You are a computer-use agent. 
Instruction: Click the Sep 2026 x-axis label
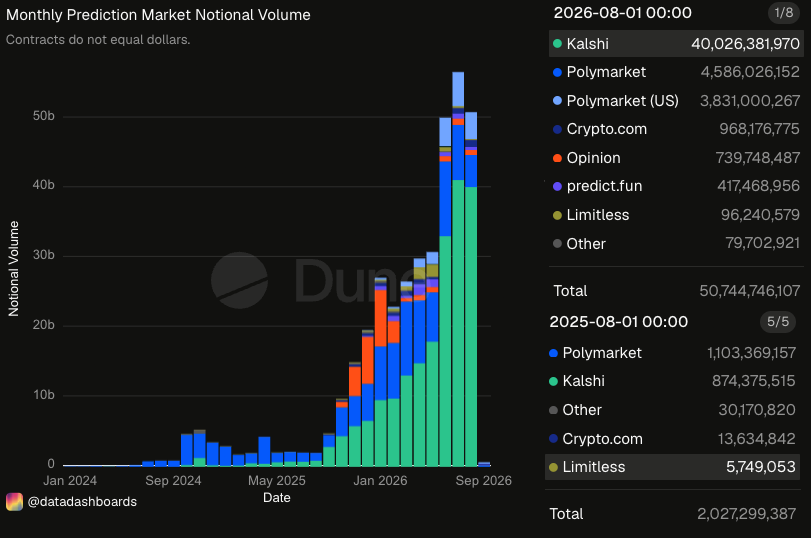click(x=484, y=481)
